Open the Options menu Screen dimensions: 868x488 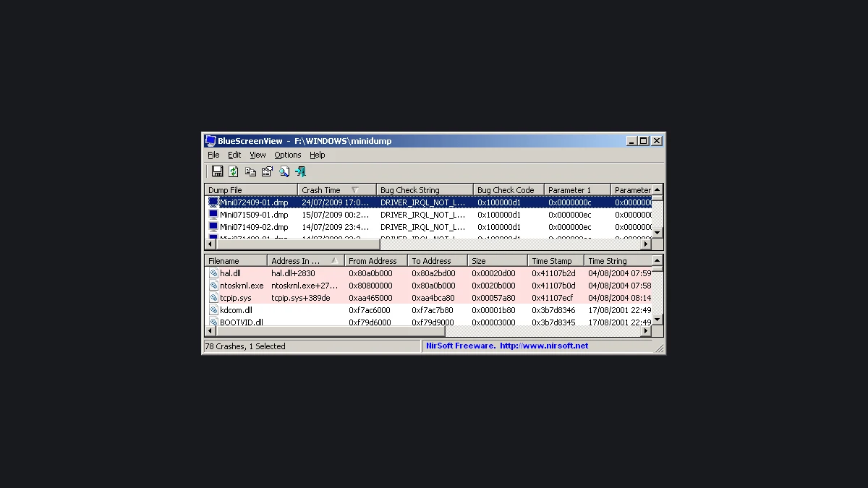pos(287,155)
